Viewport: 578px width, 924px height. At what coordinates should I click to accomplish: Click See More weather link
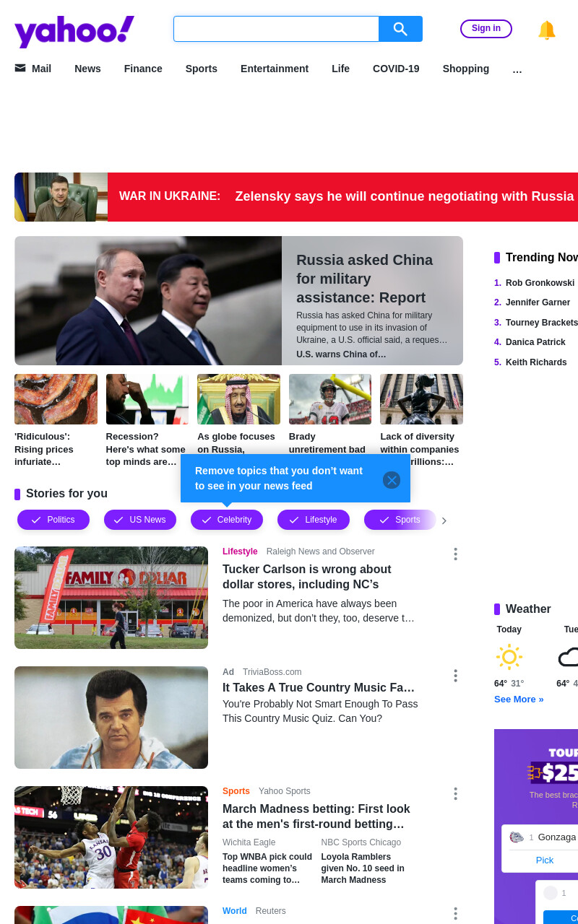click(519, 699)
